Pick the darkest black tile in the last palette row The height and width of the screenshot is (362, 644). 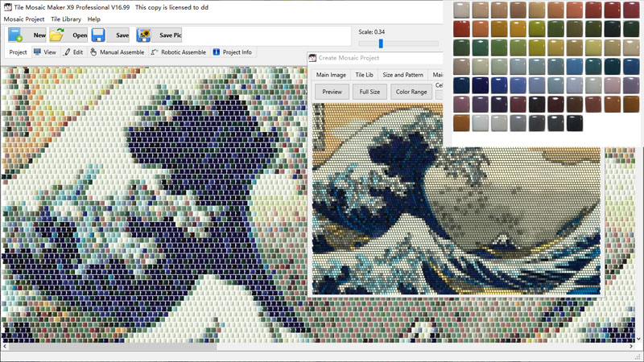pyautogui.click(x=574, y=123)
